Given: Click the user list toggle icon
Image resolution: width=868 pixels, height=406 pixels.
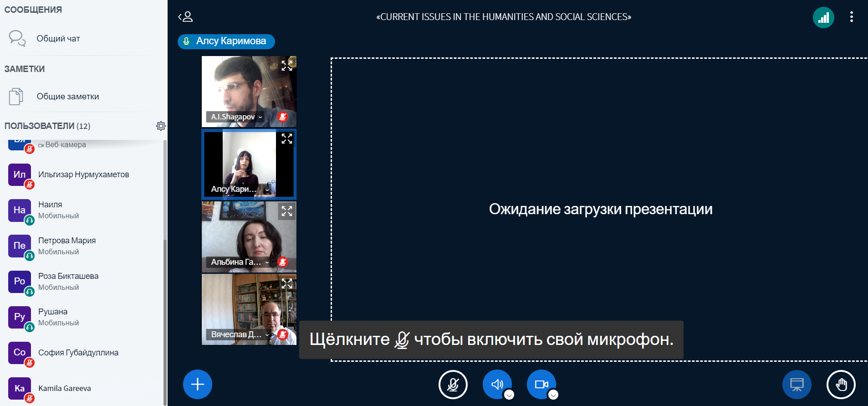Looking at the screenshot, I should pos(185,17).
